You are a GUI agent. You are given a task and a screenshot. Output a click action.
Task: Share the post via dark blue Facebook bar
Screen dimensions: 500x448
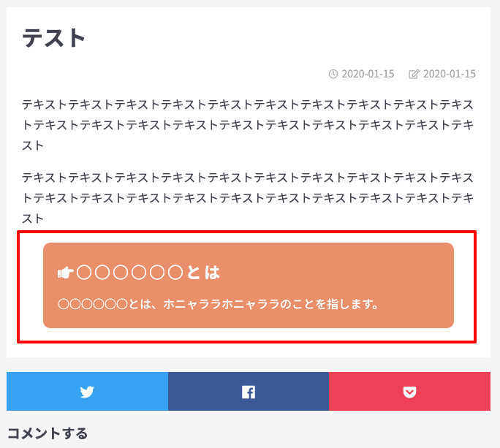tap(249, 391)
